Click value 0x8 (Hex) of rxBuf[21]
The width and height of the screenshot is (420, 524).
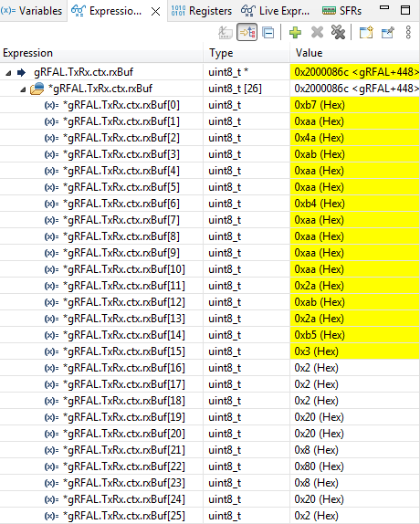pyautogui.click(x=317, y=450)
